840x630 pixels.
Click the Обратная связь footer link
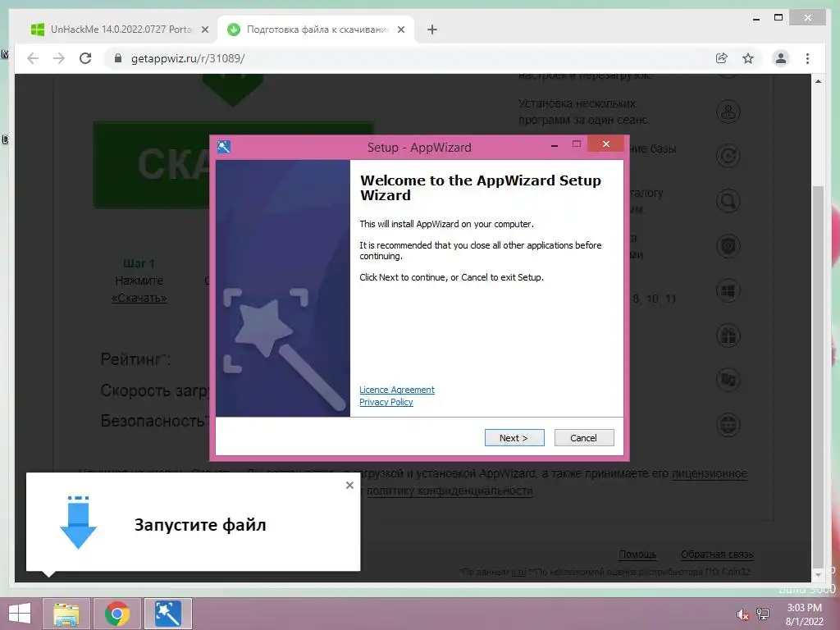[x=717, y=555]
